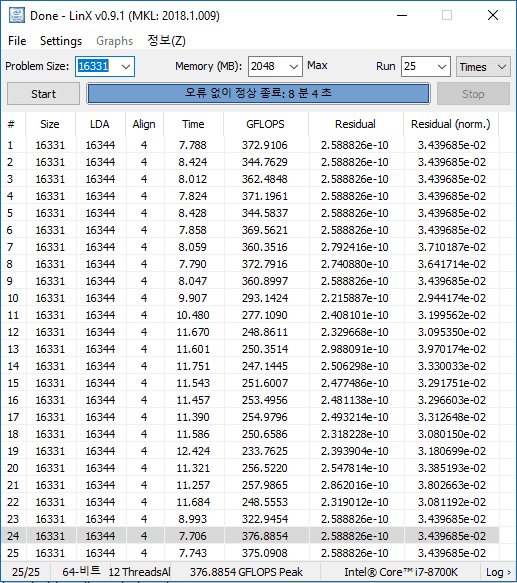Expand the Memory (MB) dropdown
Viewport: 517px width, 583px height.
click(294, 67)
